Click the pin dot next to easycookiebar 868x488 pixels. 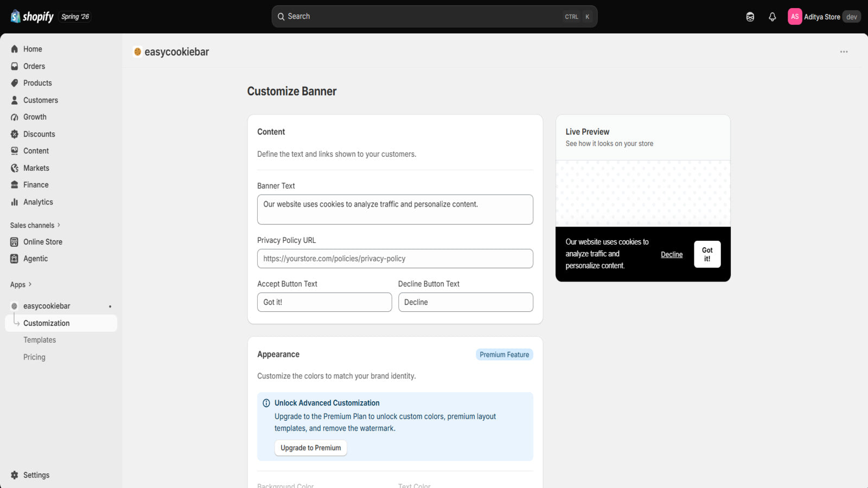point(110,306)
